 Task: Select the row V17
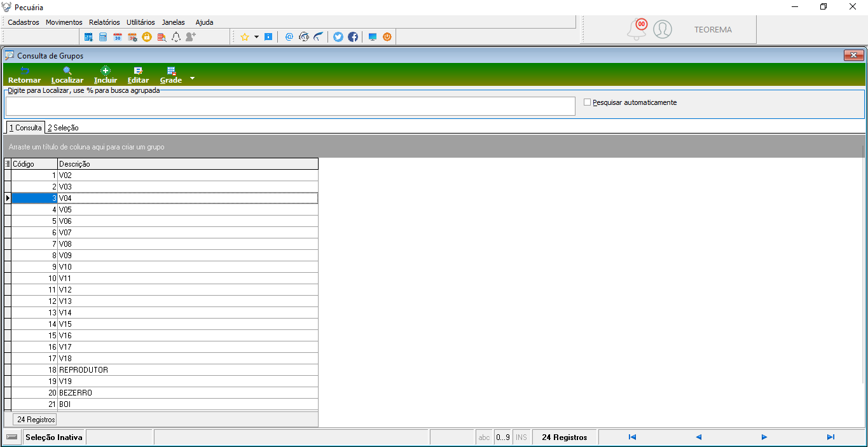(165, 347)
